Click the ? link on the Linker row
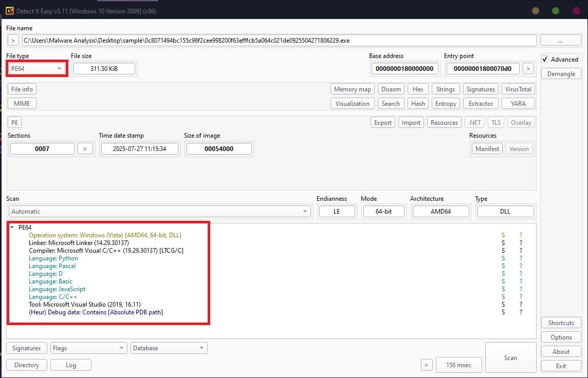Screen dimensions: 588x378 point(521,243)
